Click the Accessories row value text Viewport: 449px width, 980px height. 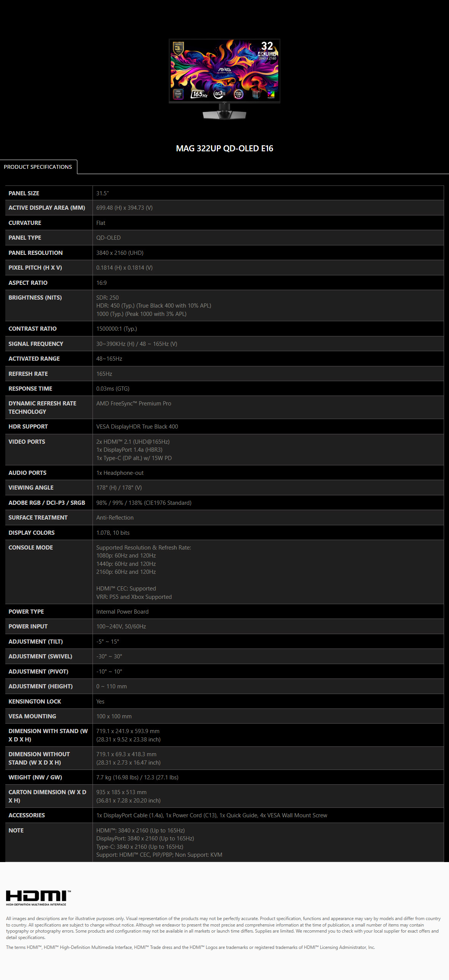(x=212, y=815)
